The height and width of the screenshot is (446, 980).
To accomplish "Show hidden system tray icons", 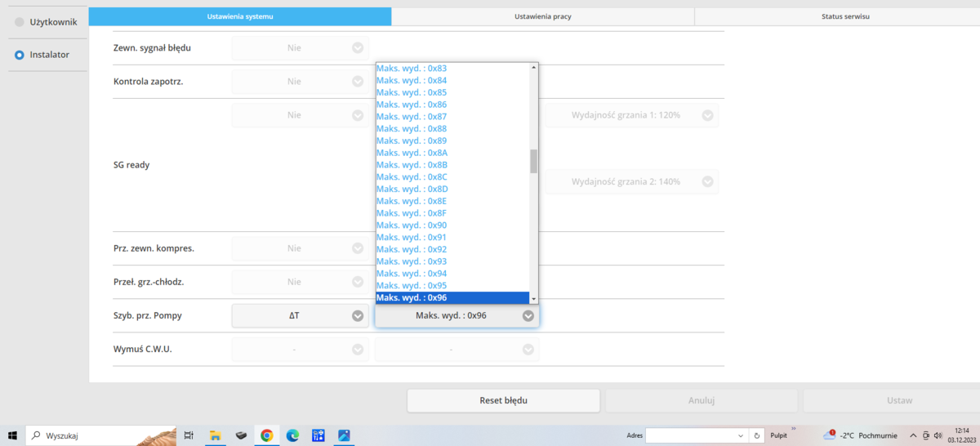I will pos(913,435).
